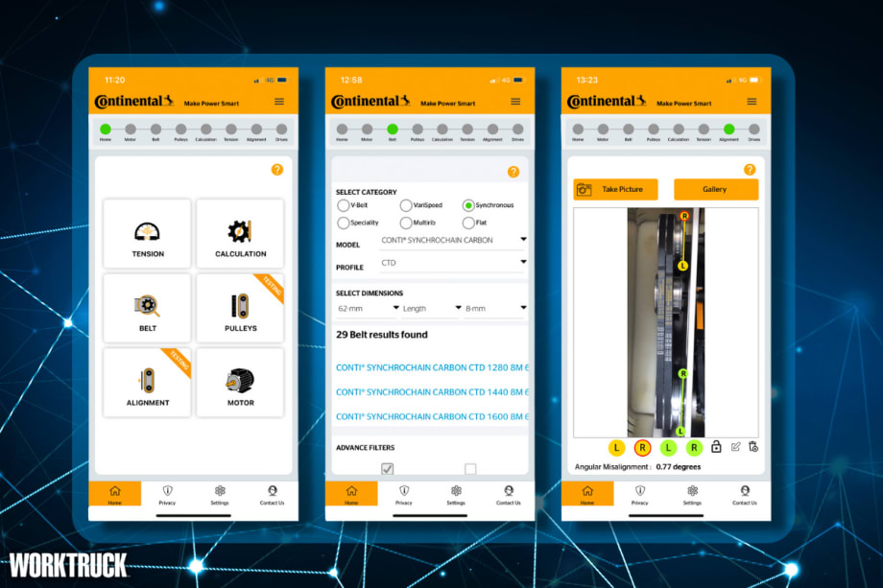This screenshot has height=588, width=883.
Task: Open the 62 mm dimension dropdown
Action: pos(368,308)
